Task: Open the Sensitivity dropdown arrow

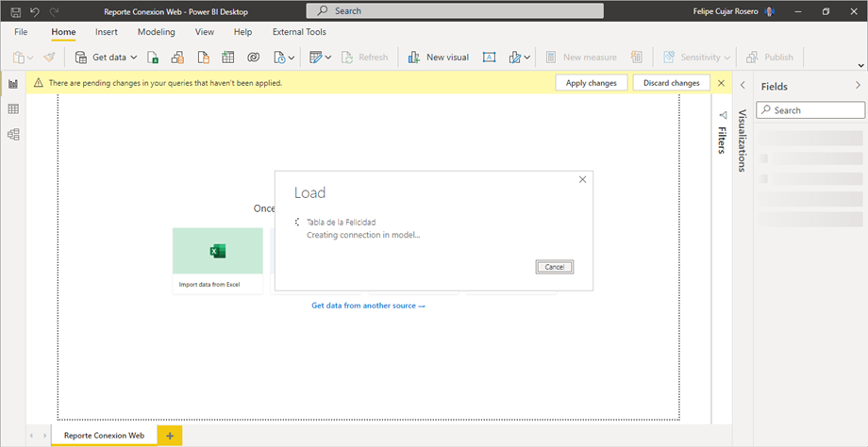Action: (x=726, y=57)
